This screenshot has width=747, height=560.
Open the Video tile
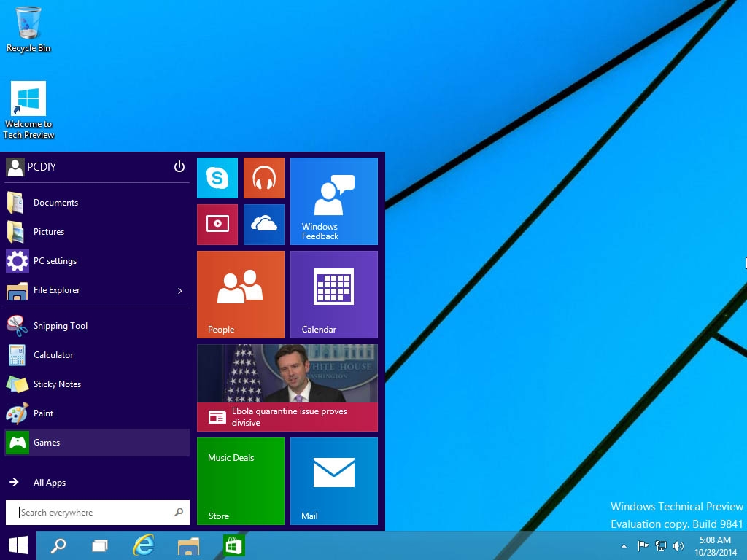point(217,225)
